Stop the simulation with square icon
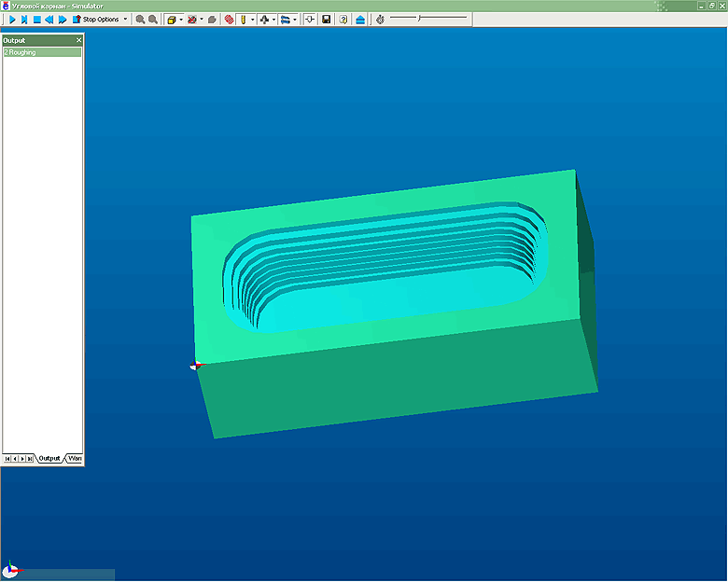 [37, 20]
